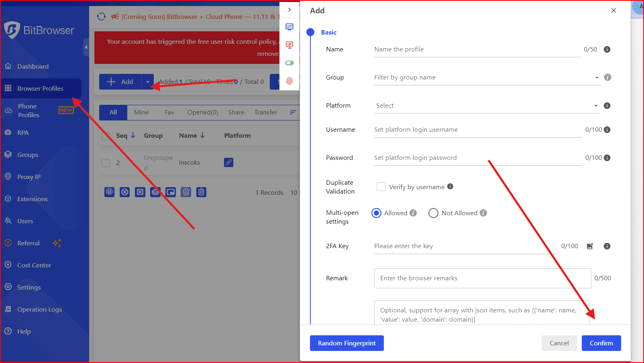Click the info icon at end of 2FA Key row

click(x=607, y=246)
